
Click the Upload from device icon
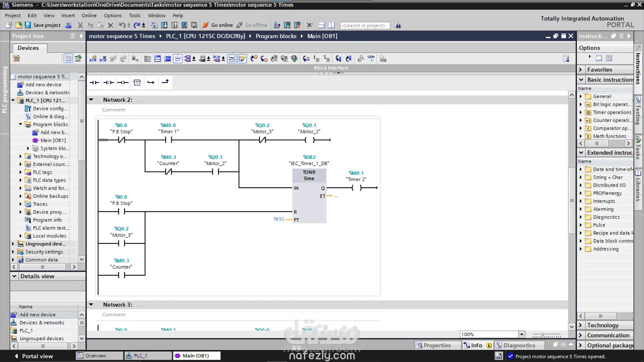point(174,25)
